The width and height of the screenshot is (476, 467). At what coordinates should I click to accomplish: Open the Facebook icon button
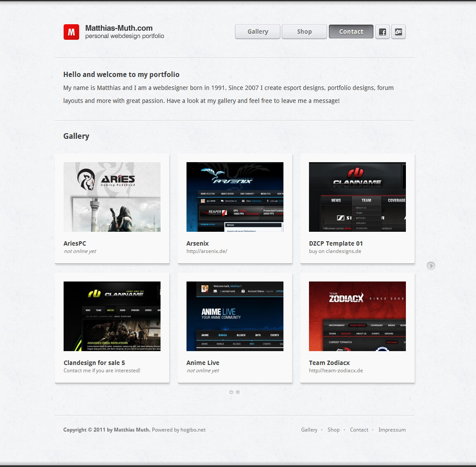383,32
